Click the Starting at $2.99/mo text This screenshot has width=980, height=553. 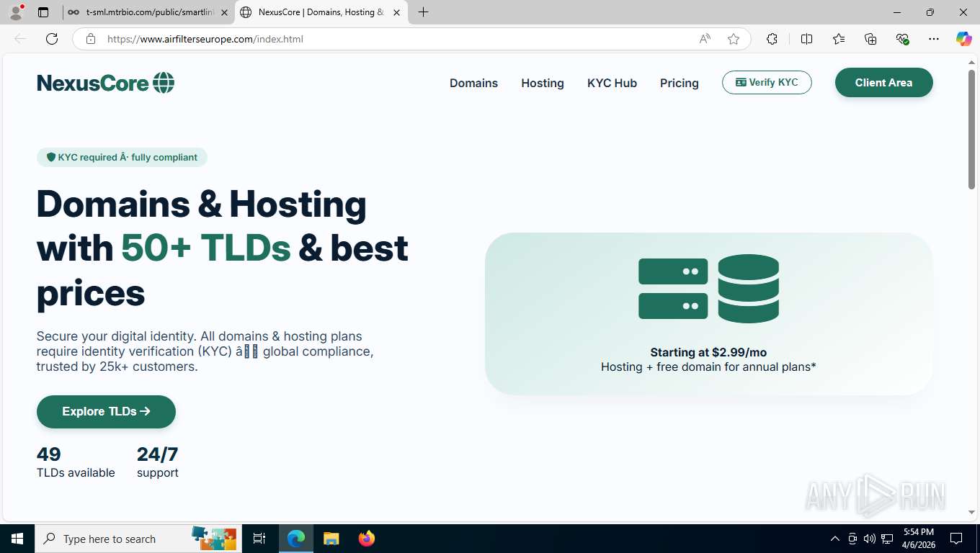[x=708, y=352]
